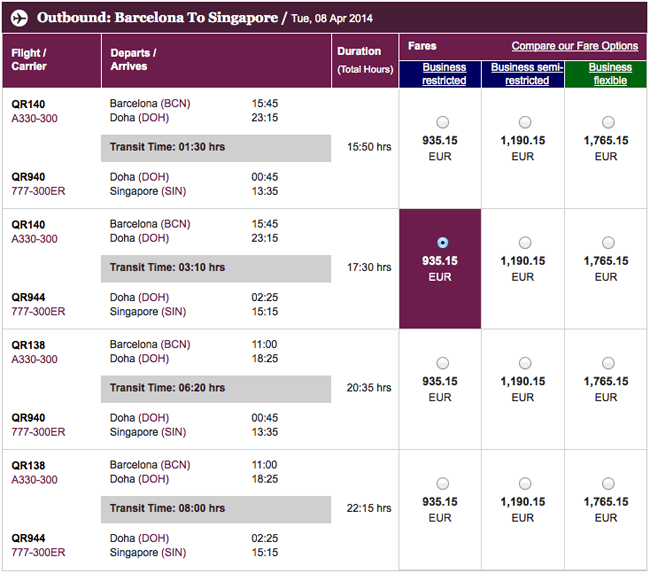Click QR140 flight number in 15:50 hrs itinerary

coord(28,104)
